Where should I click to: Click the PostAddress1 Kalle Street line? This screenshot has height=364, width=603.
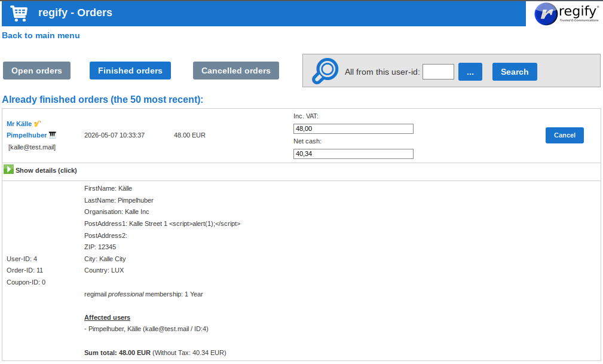click(x=163, y=224)
